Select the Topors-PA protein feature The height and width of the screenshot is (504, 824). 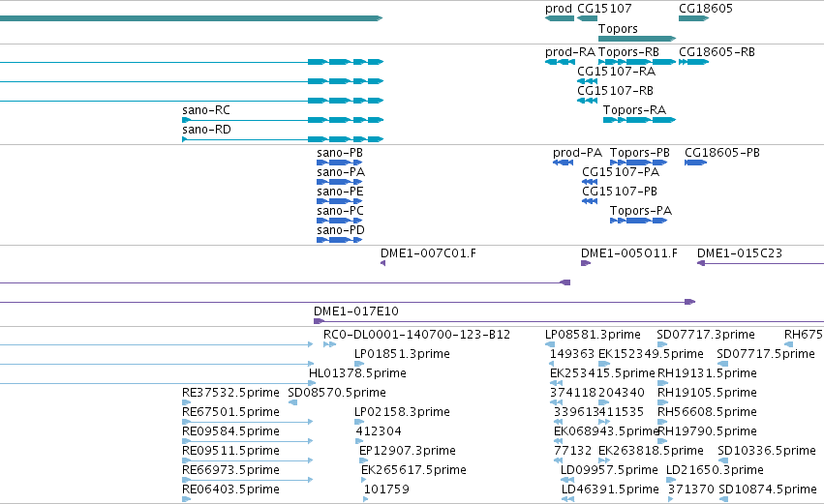[638, 221]
